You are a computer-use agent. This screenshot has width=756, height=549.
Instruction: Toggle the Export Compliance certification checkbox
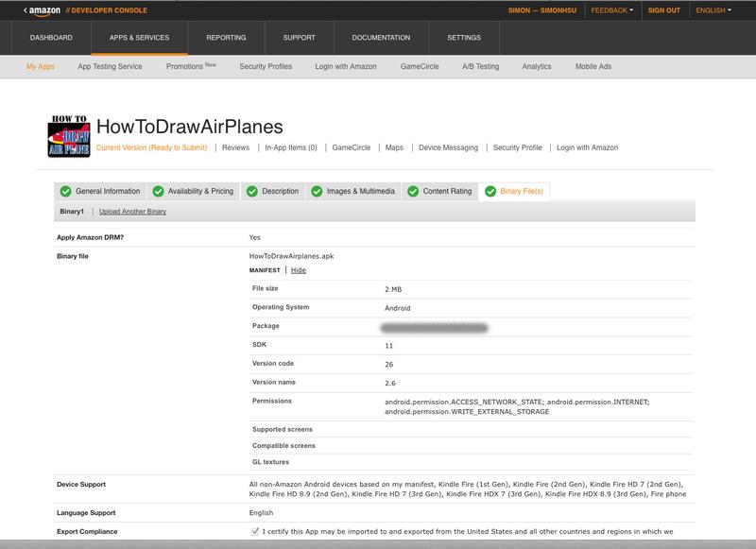tap(255, 532)
